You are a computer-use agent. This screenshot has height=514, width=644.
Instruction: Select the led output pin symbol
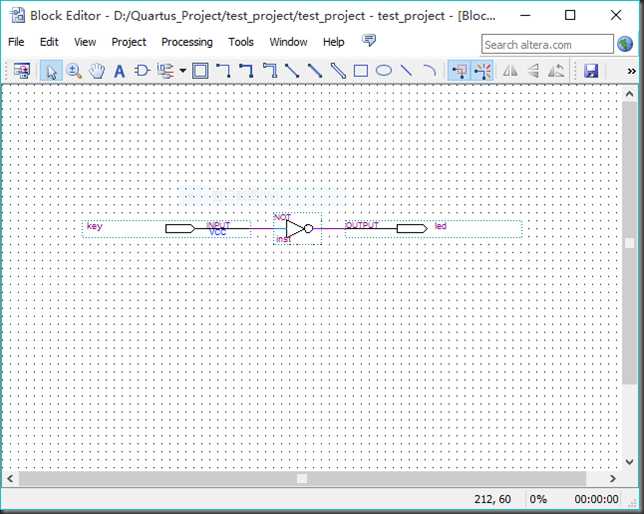point(434,229)
